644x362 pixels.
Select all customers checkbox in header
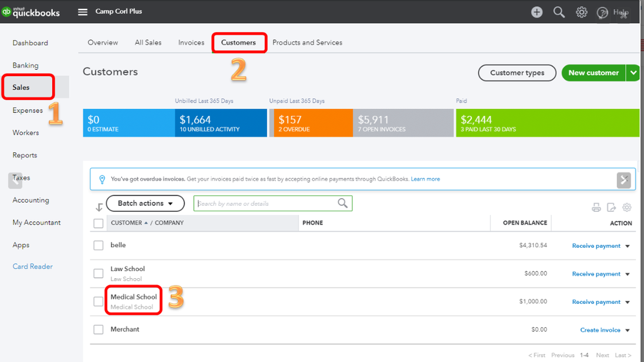(98, 223)
